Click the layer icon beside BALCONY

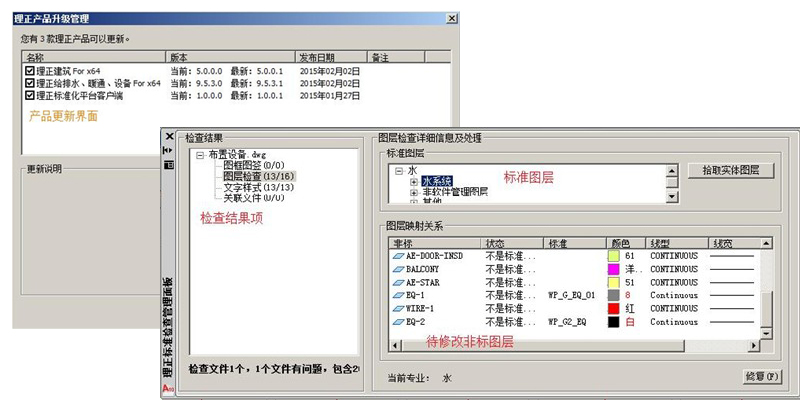pos(397,269)
